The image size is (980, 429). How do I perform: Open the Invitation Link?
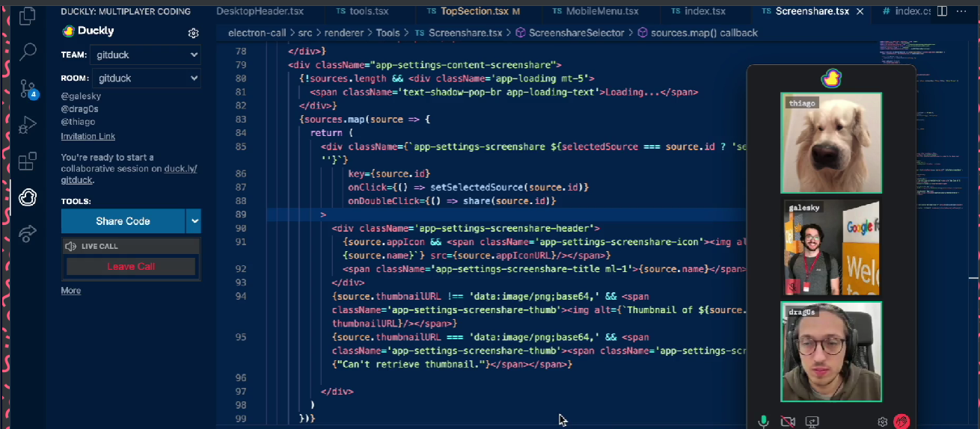(x=88, y=136)
